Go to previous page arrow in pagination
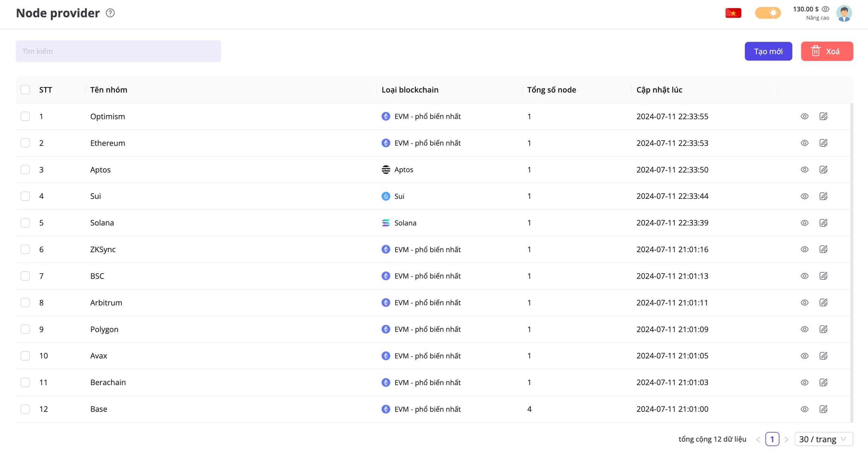The image size is (868, 468). [x=758, y=439]
